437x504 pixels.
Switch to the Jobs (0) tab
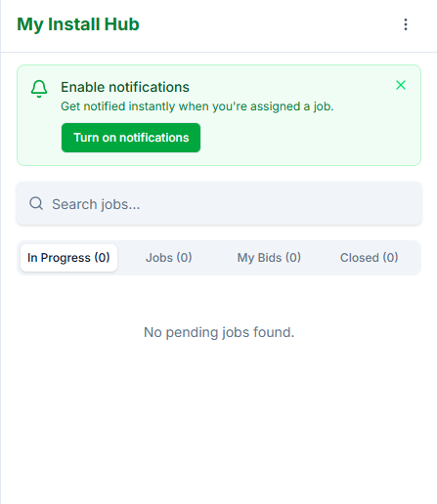pos(168,258)
